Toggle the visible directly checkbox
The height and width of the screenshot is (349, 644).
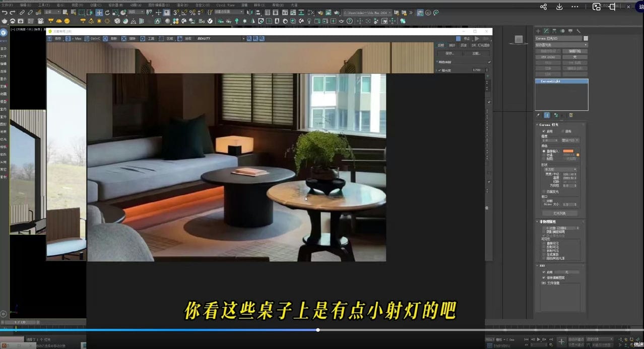(x=544, y=243)
